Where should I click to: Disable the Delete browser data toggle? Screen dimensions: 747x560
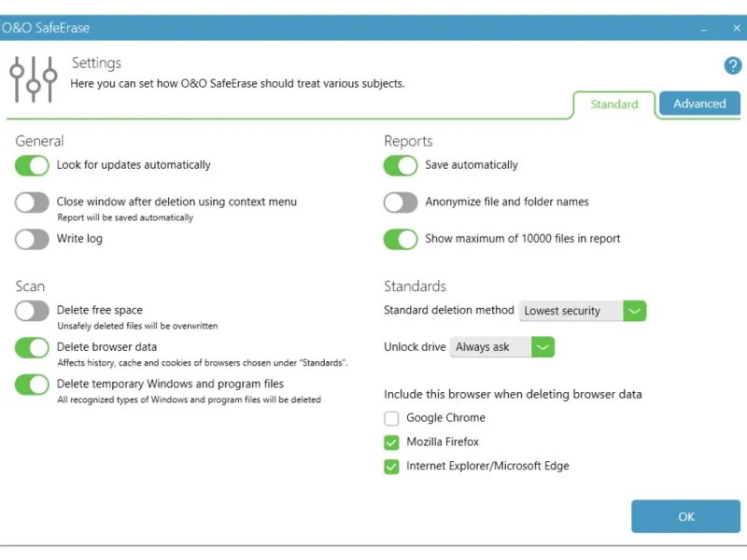pyautogui.click(x=32, y=348)
